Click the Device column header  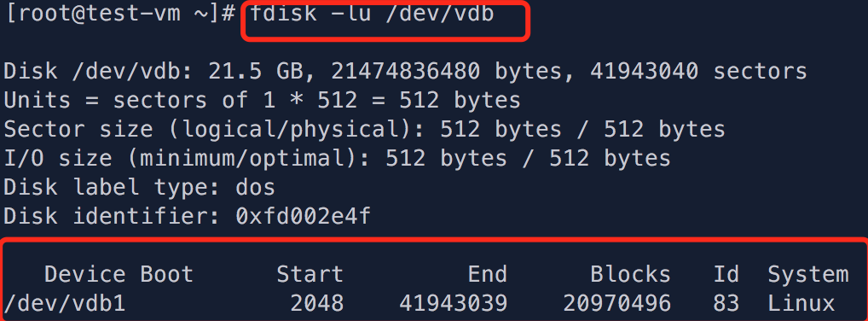(x=85, y=274)
